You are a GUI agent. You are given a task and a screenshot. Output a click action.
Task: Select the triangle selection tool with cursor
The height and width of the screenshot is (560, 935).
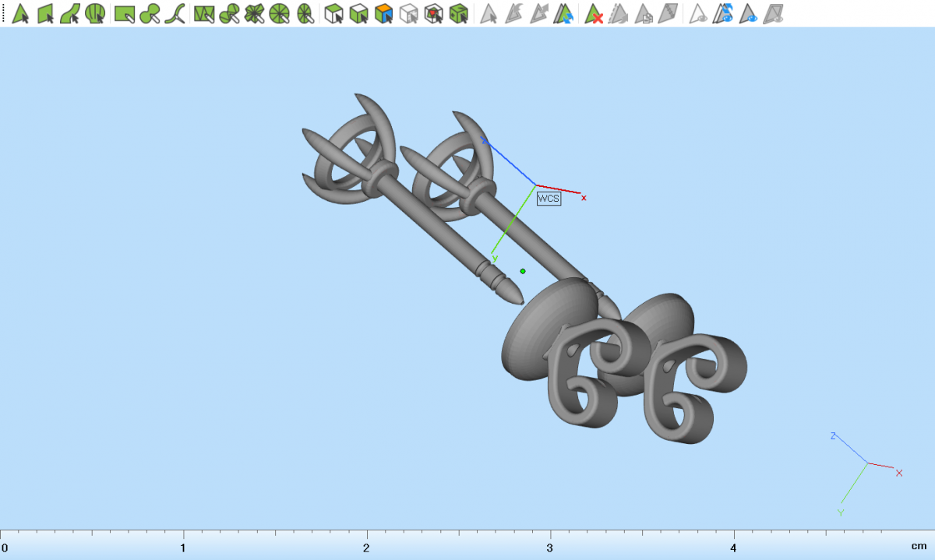20,13
